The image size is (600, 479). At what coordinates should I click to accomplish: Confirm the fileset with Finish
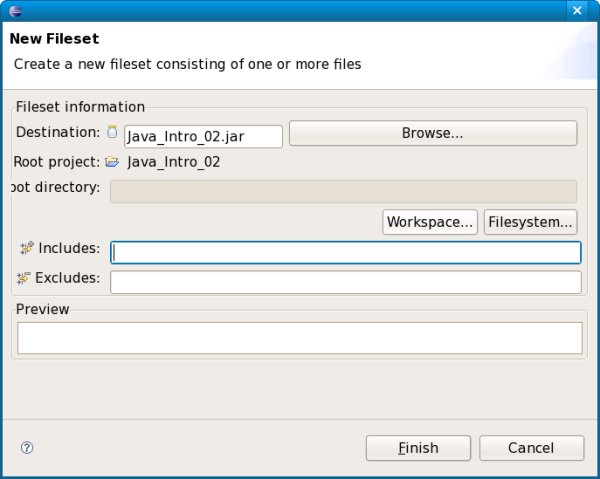(x=417, y=448)
